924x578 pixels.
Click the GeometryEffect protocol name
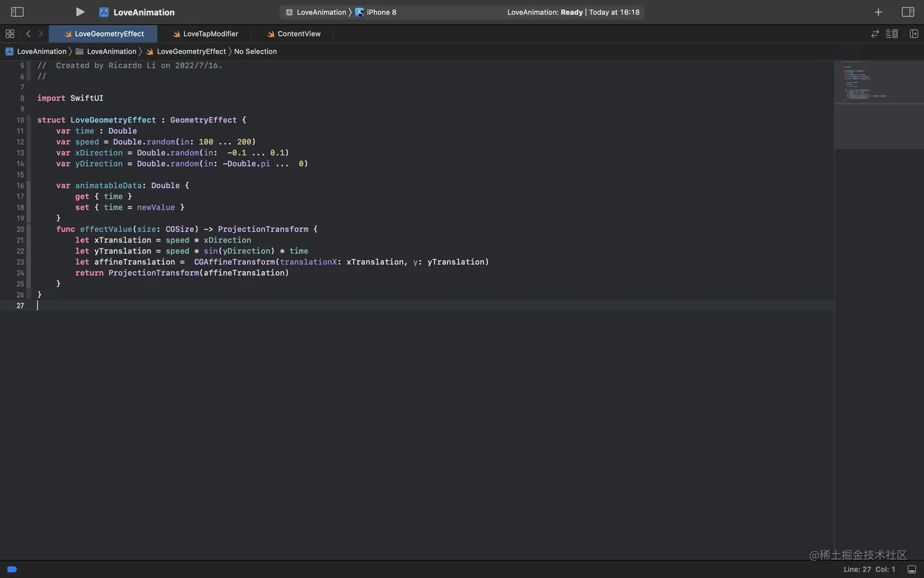point(204,120)
